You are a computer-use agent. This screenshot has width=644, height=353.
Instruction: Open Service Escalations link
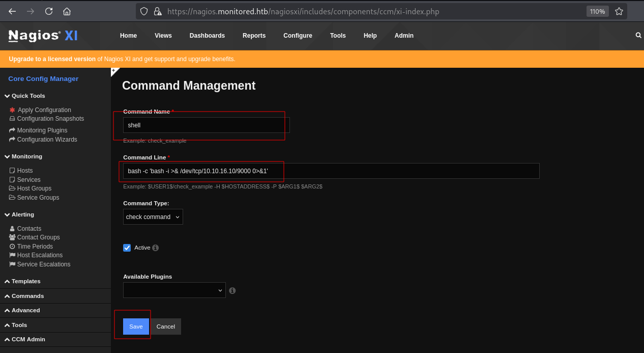point(44,264)
